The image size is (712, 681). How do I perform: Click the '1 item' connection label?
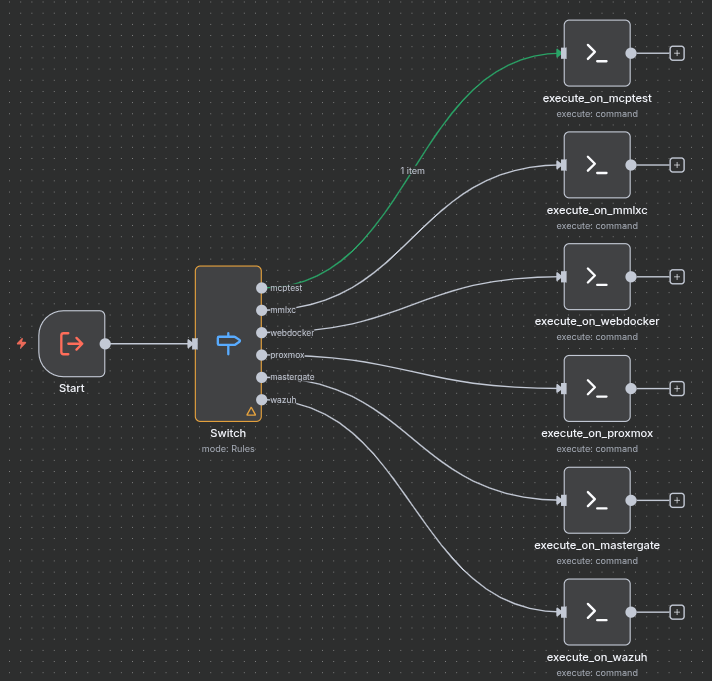[x=412, y=171]
